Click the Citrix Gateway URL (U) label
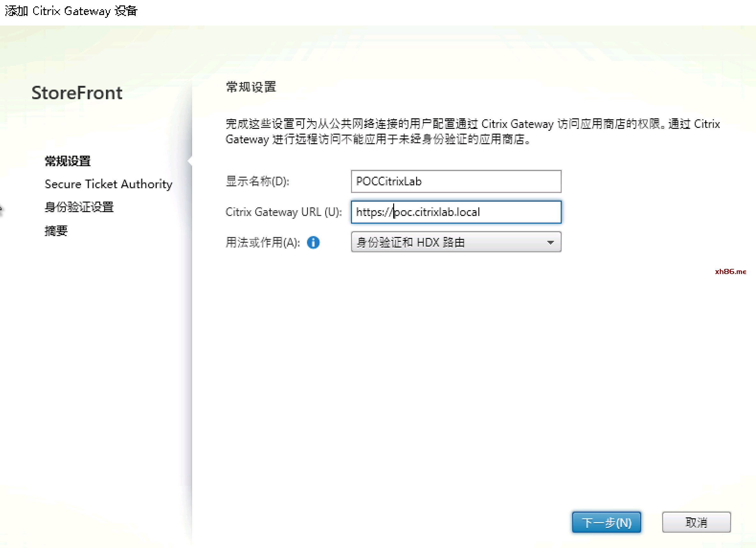 coord(283,212)
